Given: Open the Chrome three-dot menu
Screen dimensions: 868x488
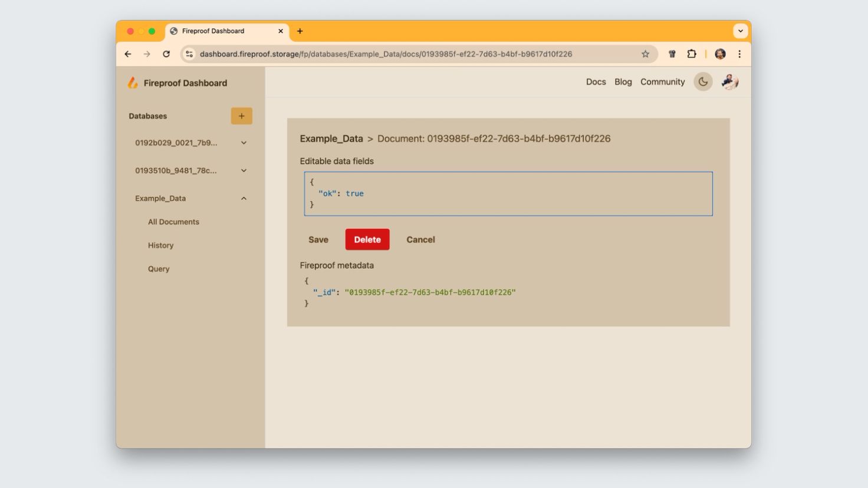Looking at the screenshot, I should 739,54.
